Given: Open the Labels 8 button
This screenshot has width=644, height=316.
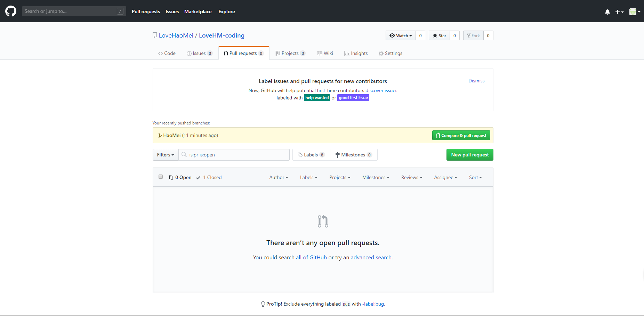Looking at the screenshot, I should point(311,155).
